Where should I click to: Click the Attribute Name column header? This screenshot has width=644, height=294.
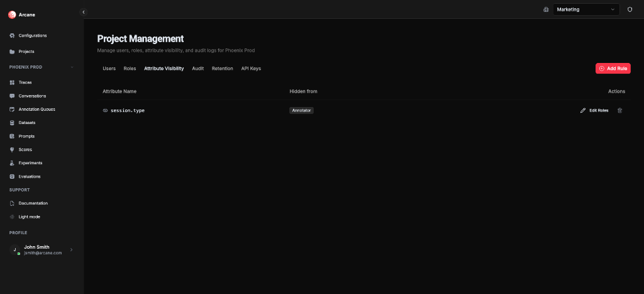[119, 91]
